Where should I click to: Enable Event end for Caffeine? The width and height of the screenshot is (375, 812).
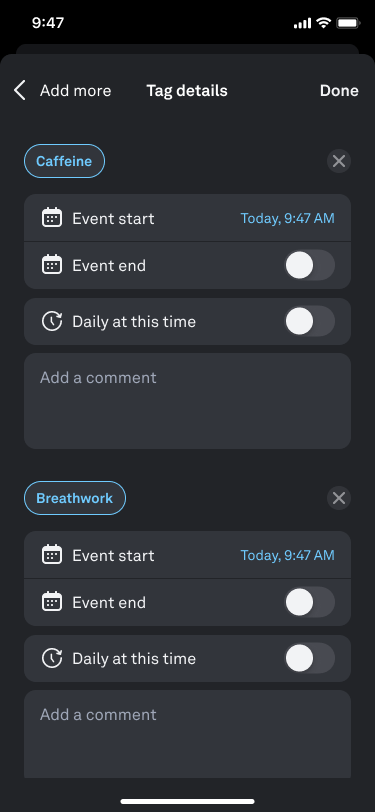click(309, 265)
